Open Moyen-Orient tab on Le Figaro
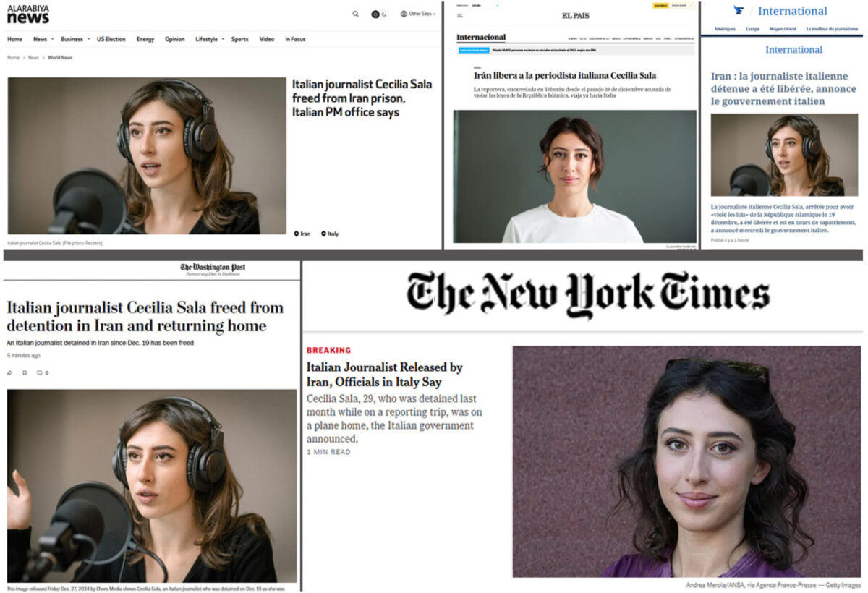The width and height of the screenshot is (868, 593). pyautogui.click(x=782, y=29)
